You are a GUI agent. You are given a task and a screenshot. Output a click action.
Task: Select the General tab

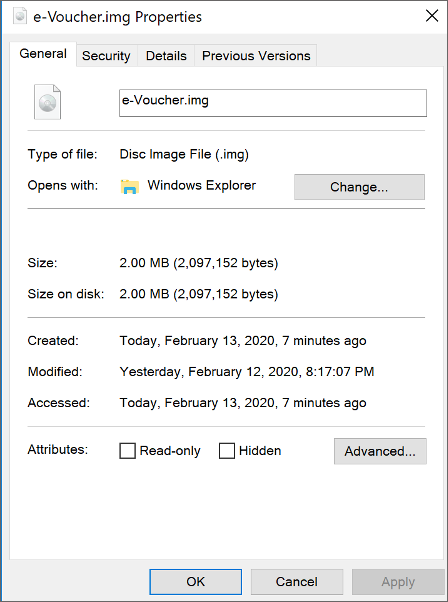pos(43,54)
